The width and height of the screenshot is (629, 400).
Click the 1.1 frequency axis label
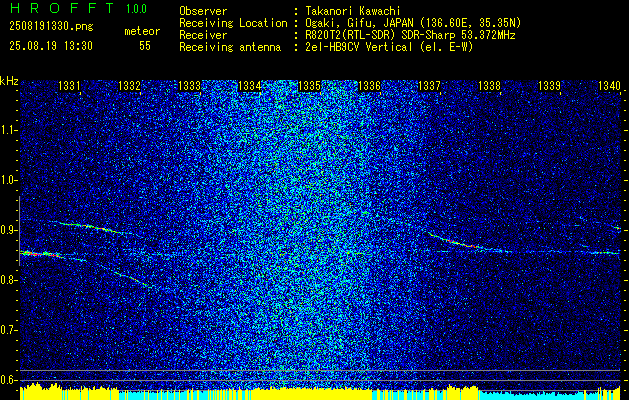click(9, 130)
